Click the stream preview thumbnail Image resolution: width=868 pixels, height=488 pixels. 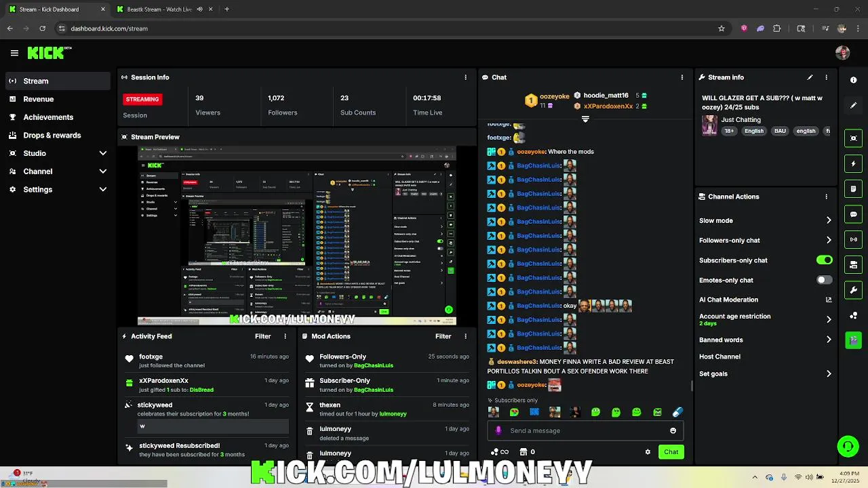(297, 236)
